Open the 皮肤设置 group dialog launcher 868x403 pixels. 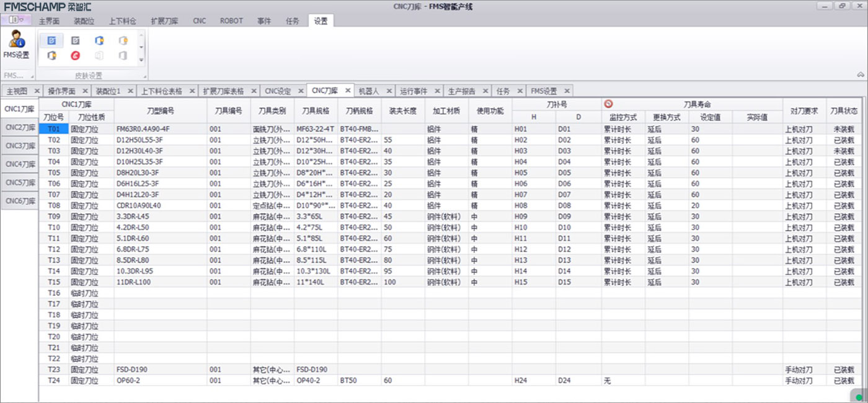click(x=146, y=76)
